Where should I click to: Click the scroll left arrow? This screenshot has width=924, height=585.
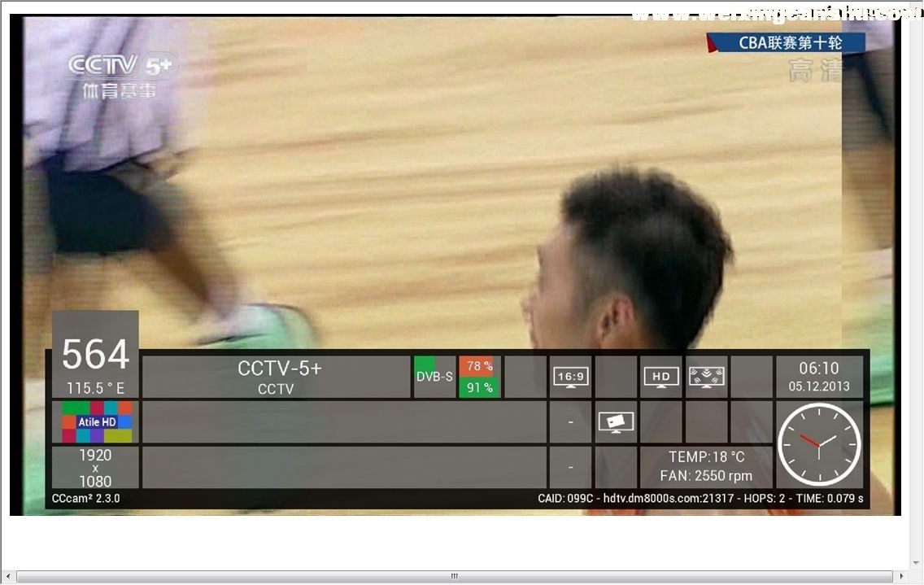(7, 576)
